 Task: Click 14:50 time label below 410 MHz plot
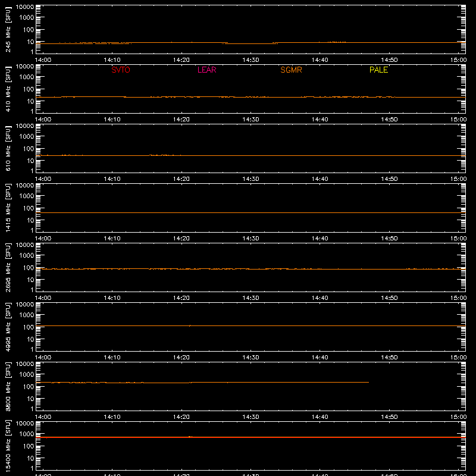389,120
